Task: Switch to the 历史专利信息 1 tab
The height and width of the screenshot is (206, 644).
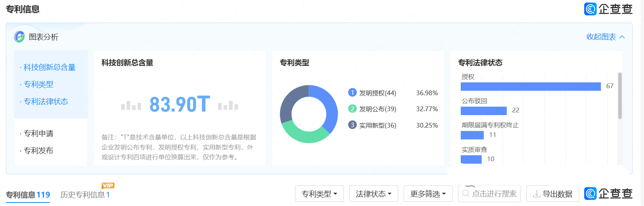Action: (x=85, y=195)
